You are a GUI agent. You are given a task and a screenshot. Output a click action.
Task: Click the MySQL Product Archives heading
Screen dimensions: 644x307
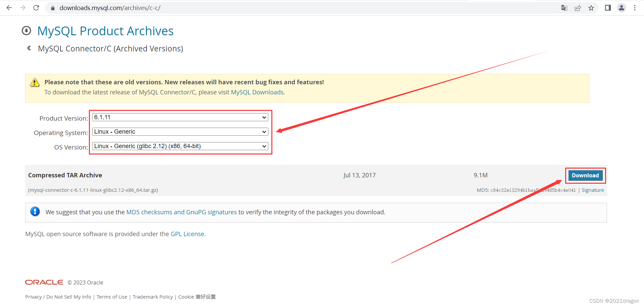[x=105, y=31]
